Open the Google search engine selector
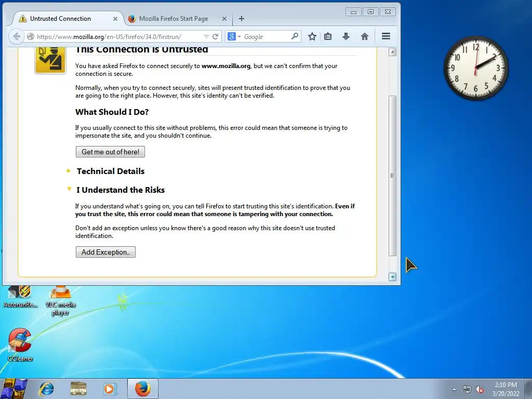This screenshot has width=532, height=399. [234, 37]
